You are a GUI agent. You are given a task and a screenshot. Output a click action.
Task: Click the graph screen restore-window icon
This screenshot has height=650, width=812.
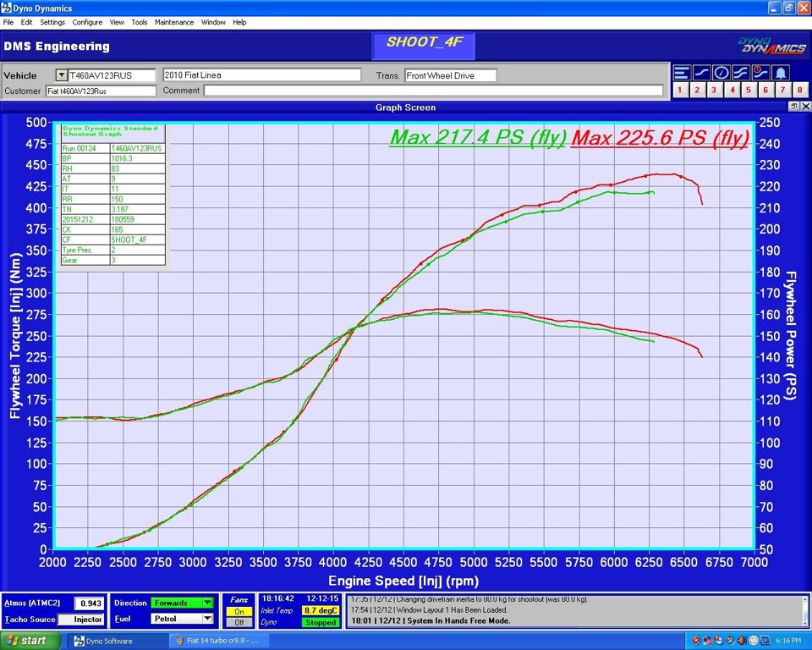[794, 107]
